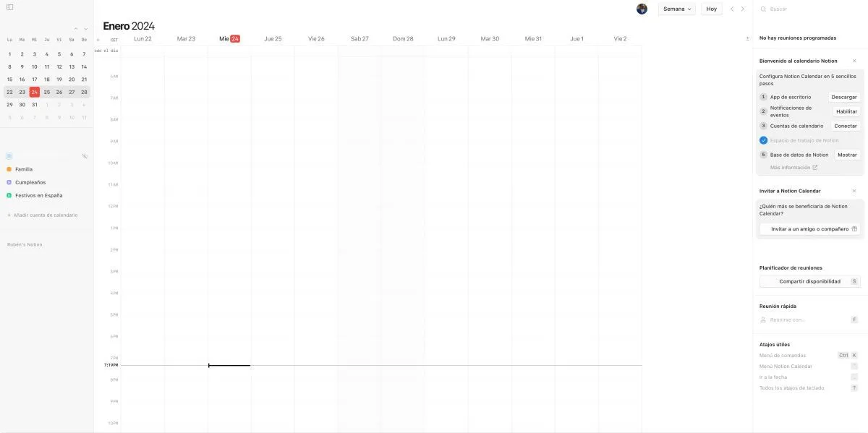Toggle the Familia calendar checkbox
The width and height of the screenshot is (868, 433).
[x=9, y=169]
